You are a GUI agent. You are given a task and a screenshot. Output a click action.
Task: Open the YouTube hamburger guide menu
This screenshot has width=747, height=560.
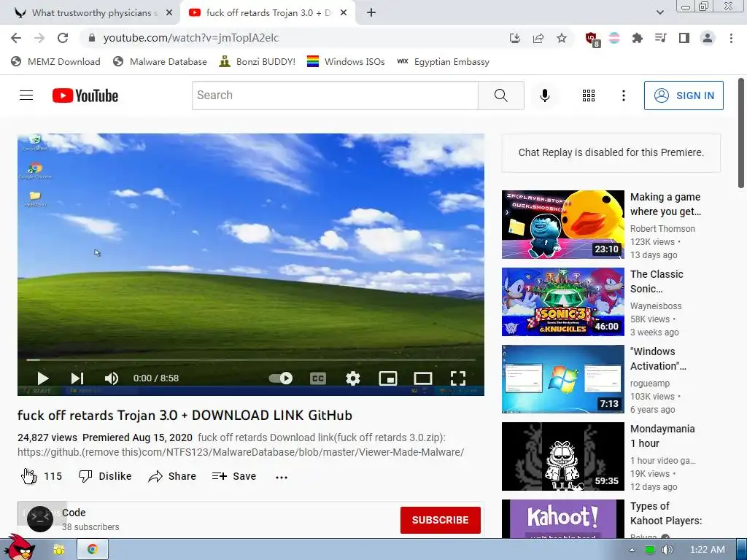pos(26,96)
